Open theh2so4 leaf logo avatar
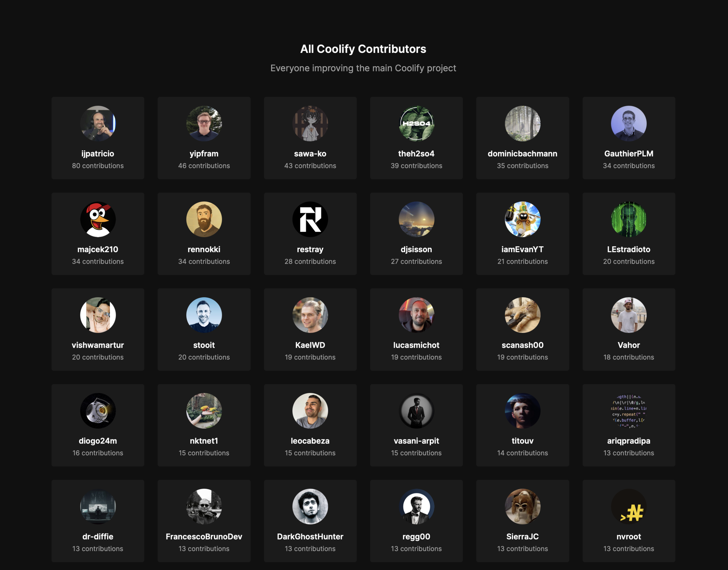Image resolution: width=728 pixels, height=570 pixels. click(416, 124)
